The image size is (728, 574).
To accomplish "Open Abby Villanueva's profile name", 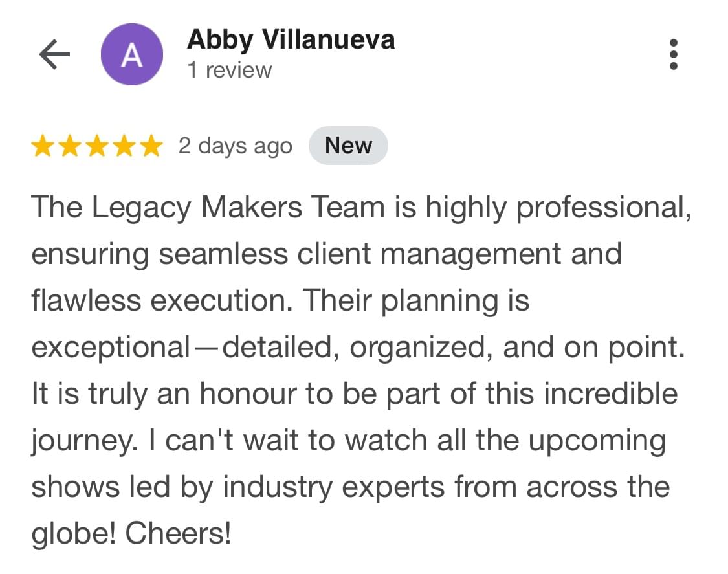I will click(x=291, y=39).
